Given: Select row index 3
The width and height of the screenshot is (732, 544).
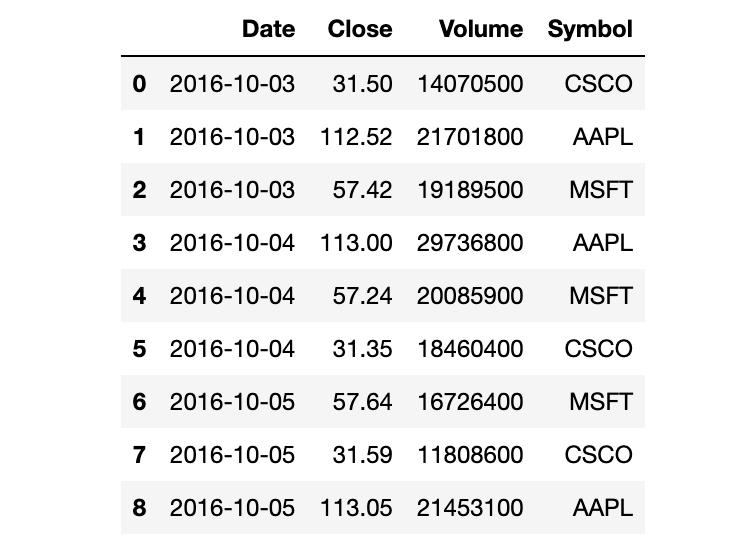Looking at the screenshot, I should pyautogui.click(x=139, y=243).
